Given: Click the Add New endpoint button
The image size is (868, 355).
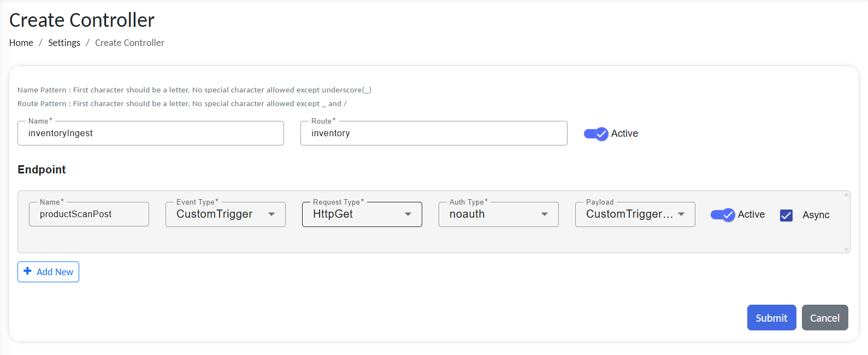Looking at the screenshot, I should 48,272.
